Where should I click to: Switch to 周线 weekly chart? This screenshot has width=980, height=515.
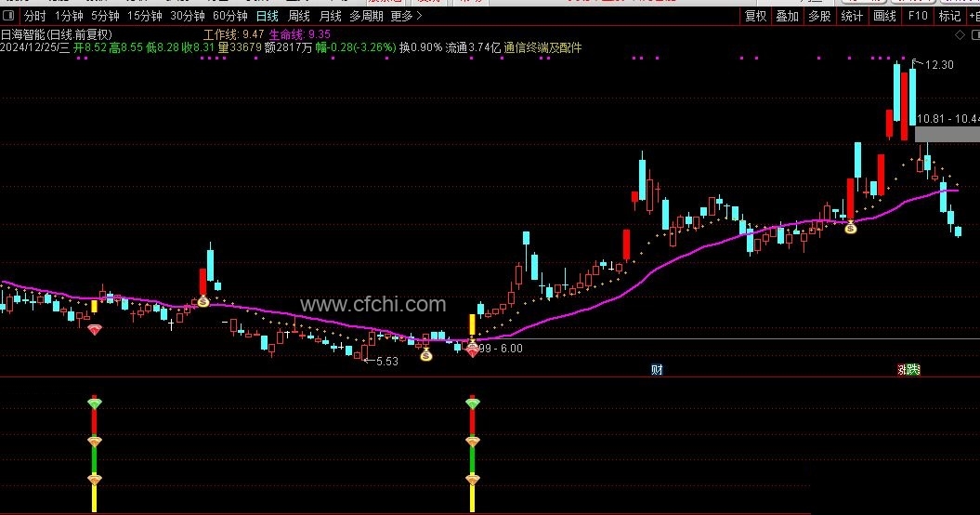(299, 16)
